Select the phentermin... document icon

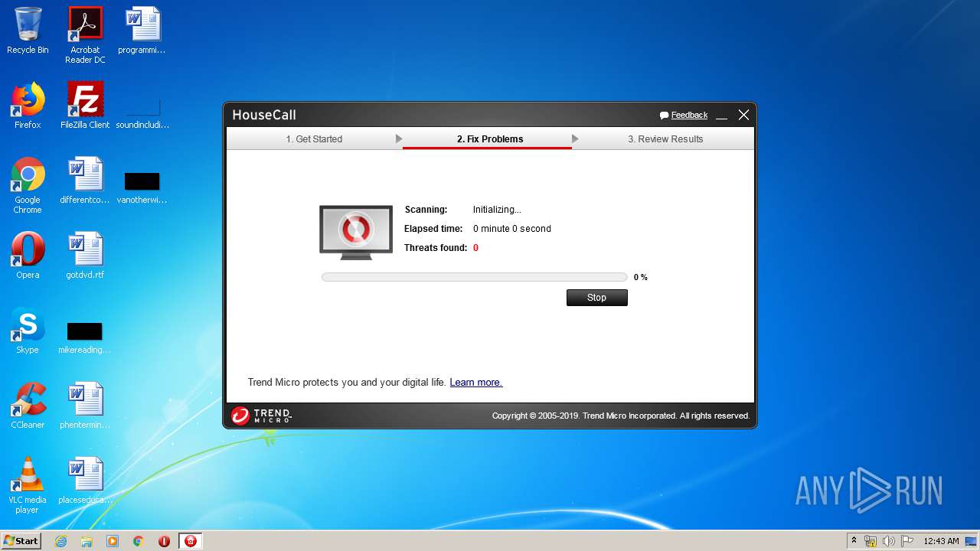[x=85, y=406]
